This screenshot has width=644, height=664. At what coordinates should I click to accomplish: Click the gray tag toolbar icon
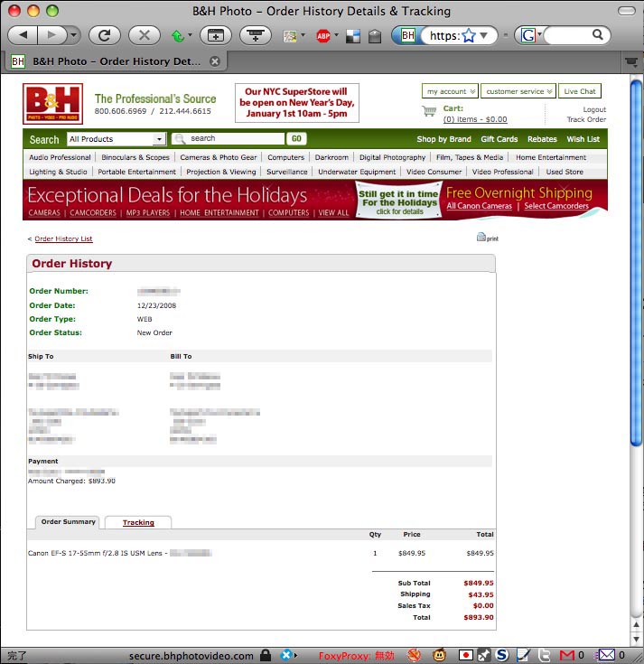point(374,36)
